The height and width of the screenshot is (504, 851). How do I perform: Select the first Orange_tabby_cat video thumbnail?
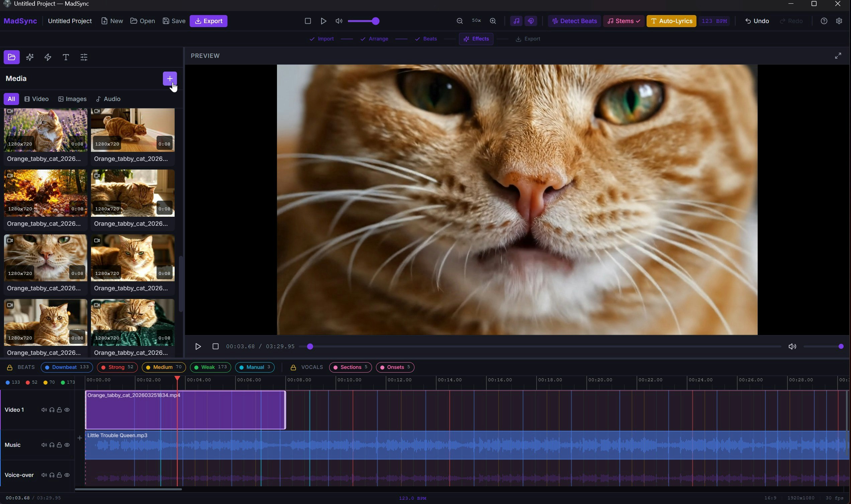pos(45,129)
